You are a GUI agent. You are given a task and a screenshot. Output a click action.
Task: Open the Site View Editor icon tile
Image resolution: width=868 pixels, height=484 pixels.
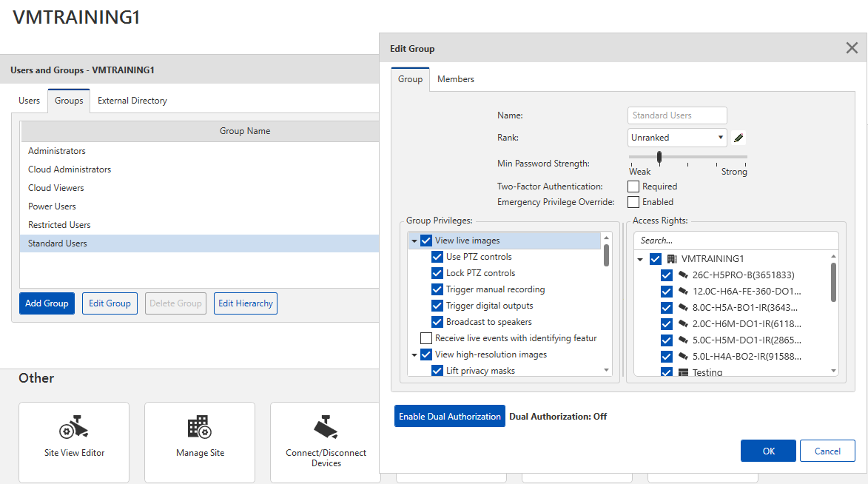(74, 443)
